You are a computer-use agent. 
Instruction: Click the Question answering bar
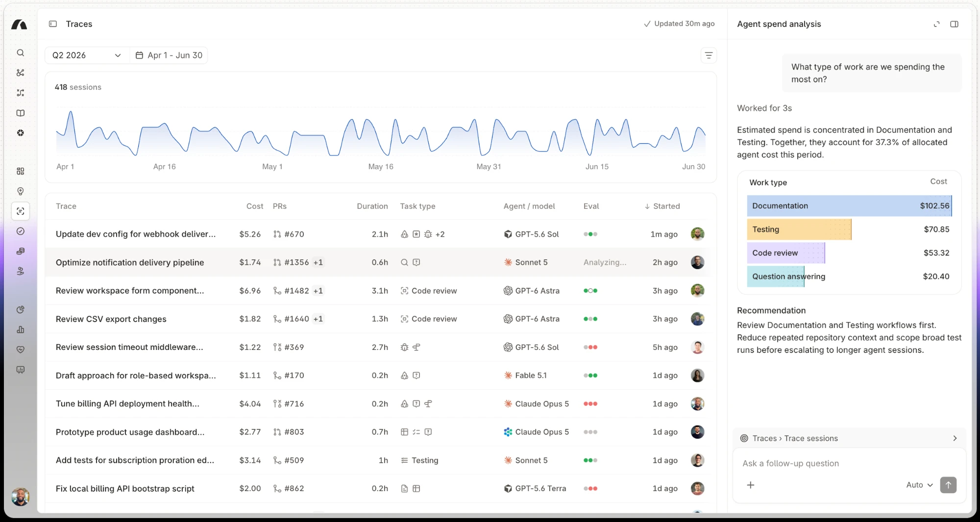(x=776, y=276)
